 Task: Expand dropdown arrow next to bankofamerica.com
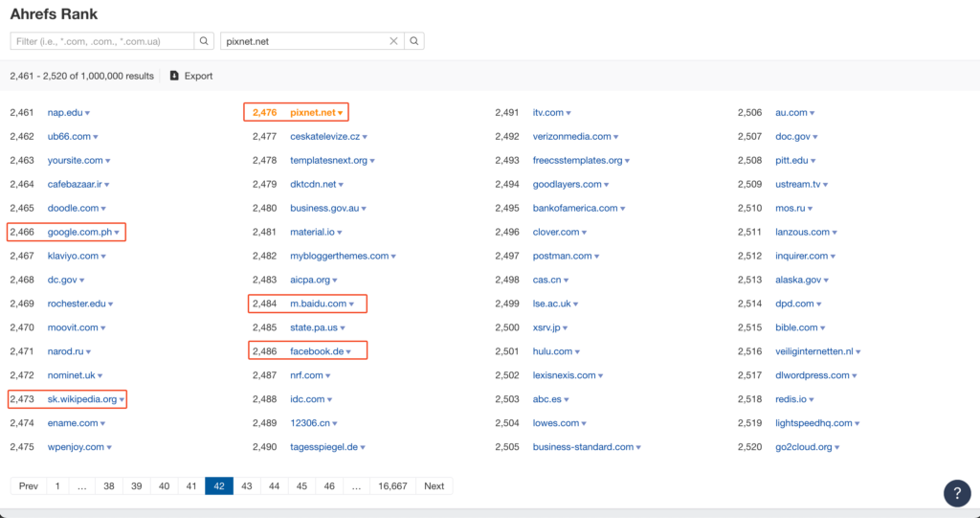[x=622, y=209]
